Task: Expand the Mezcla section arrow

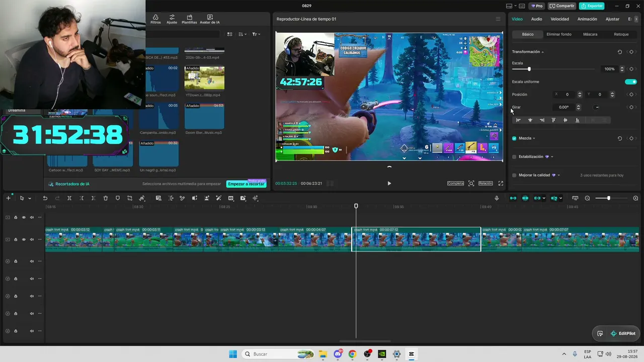Action: click(x=534, y=138)
